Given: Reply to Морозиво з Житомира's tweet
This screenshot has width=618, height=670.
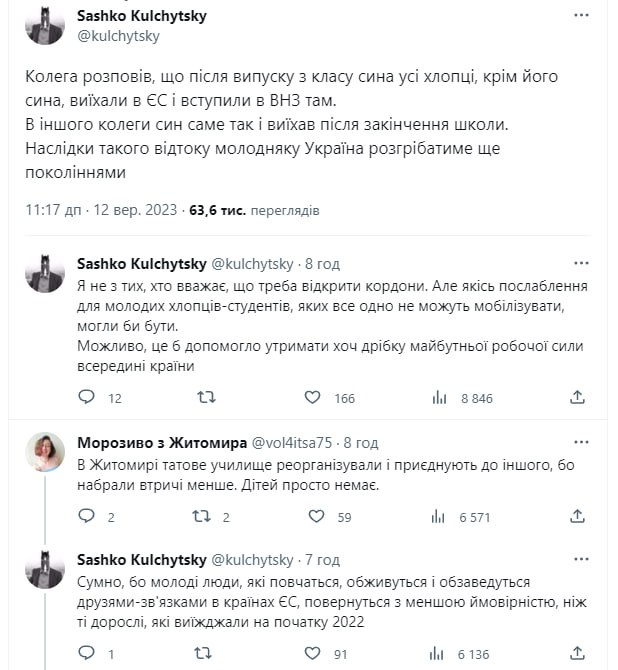Looking at the screenshot, I should (86, 516).
